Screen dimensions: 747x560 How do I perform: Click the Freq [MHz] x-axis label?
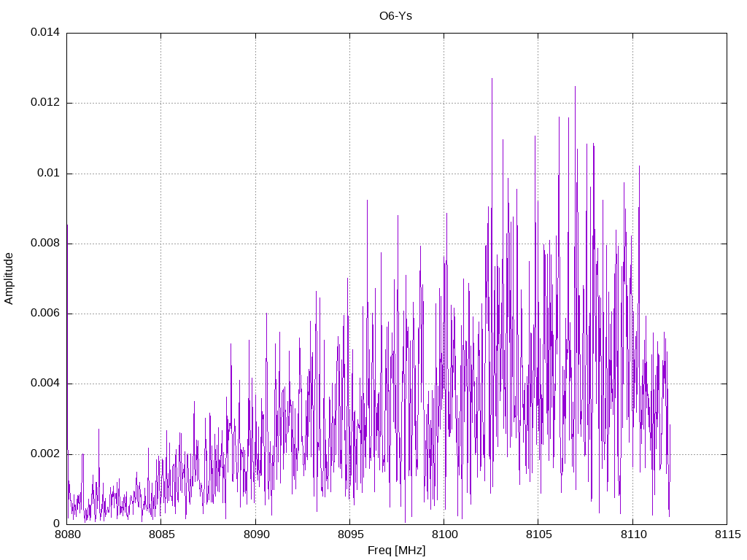coord(396,551)
